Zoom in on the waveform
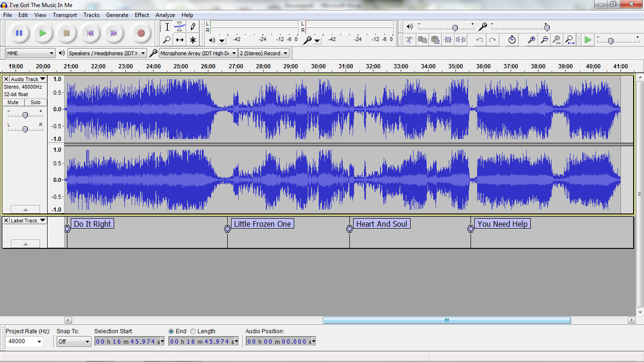 pyautogui.click(x=531, y=40)
